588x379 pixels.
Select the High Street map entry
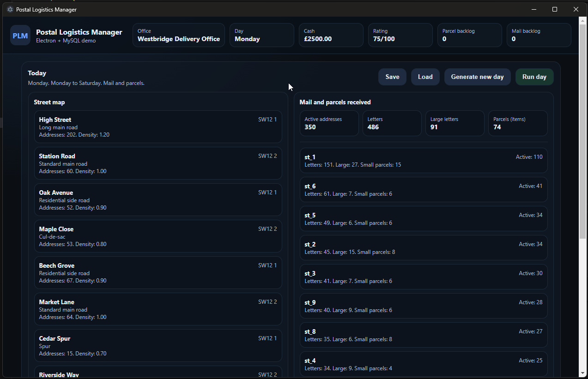point(158,127)
